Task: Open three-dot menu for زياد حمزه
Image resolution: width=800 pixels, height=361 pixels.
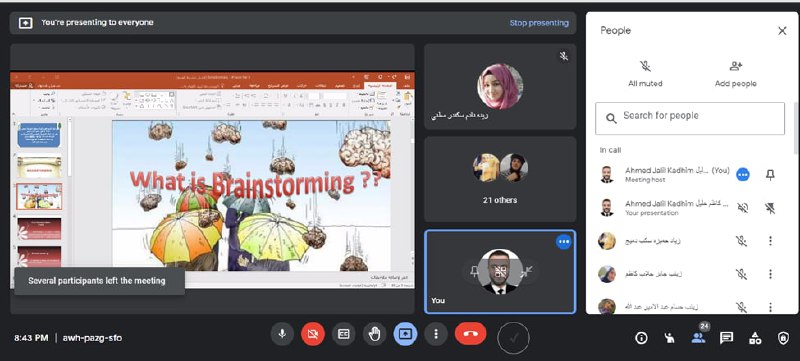Action: (x=770, y=241)
